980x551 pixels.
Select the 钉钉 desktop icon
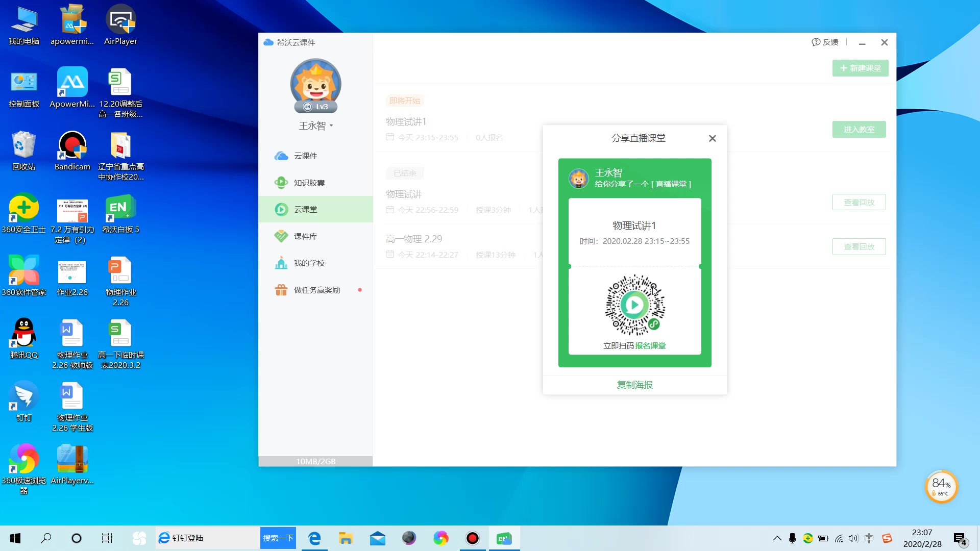click(x=24, y=402)
